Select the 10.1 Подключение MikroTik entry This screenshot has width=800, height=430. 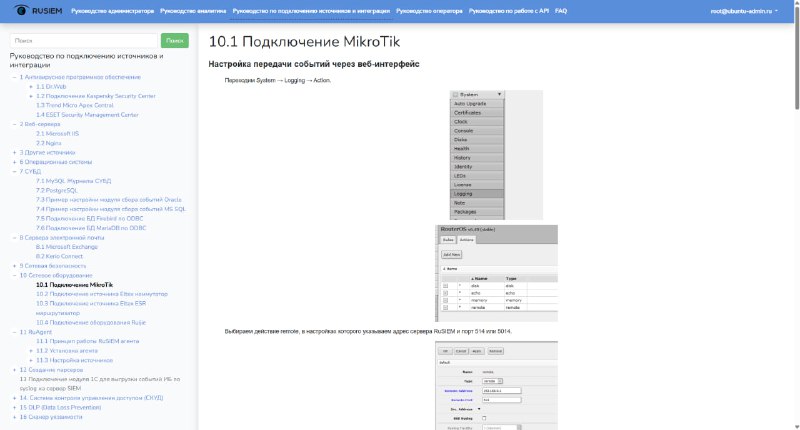coord(74,285)
